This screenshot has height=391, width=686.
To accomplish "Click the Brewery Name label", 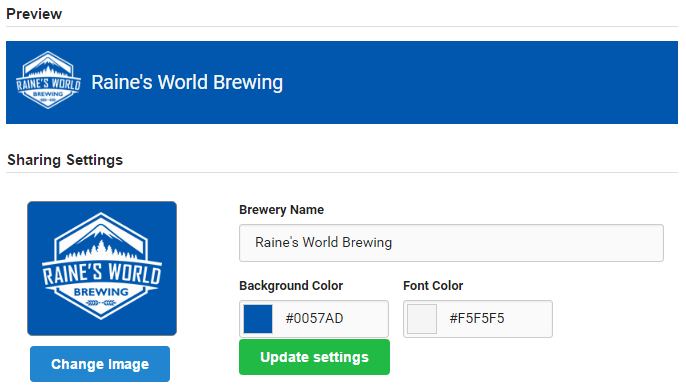I will (x=281, y=210).
